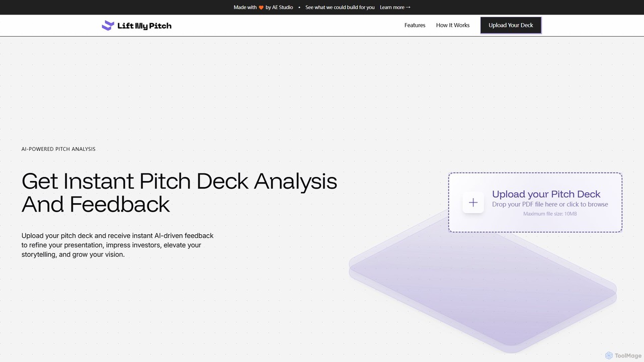This screenshot has height=362, width=644.
Task: Open the Features menu item
Action: [415, 25]
